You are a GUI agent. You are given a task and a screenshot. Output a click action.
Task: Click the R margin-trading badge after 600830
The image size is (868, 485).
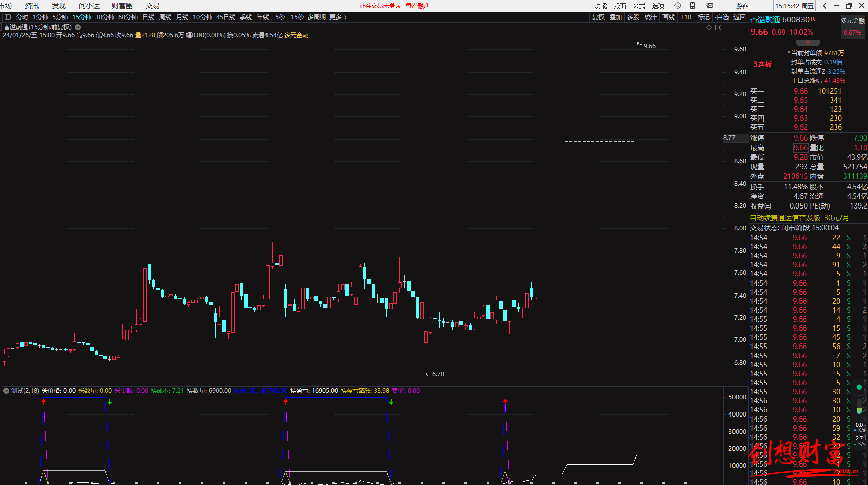click(813, 19)
